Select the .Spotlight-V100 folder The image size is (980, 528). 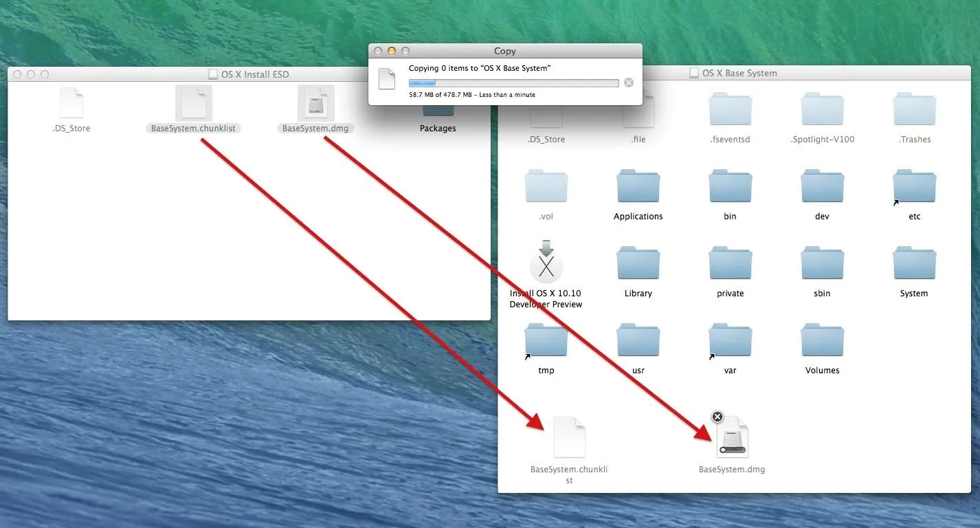[822, 110]
